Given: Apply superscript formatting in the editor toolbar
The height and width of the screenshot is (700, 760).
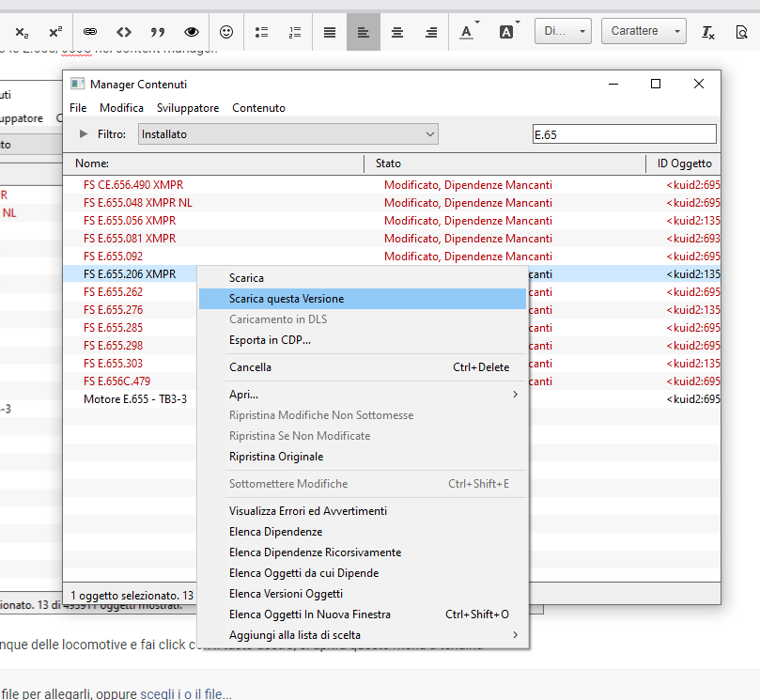Looking at the screenshot, I should tap(55, 32).
